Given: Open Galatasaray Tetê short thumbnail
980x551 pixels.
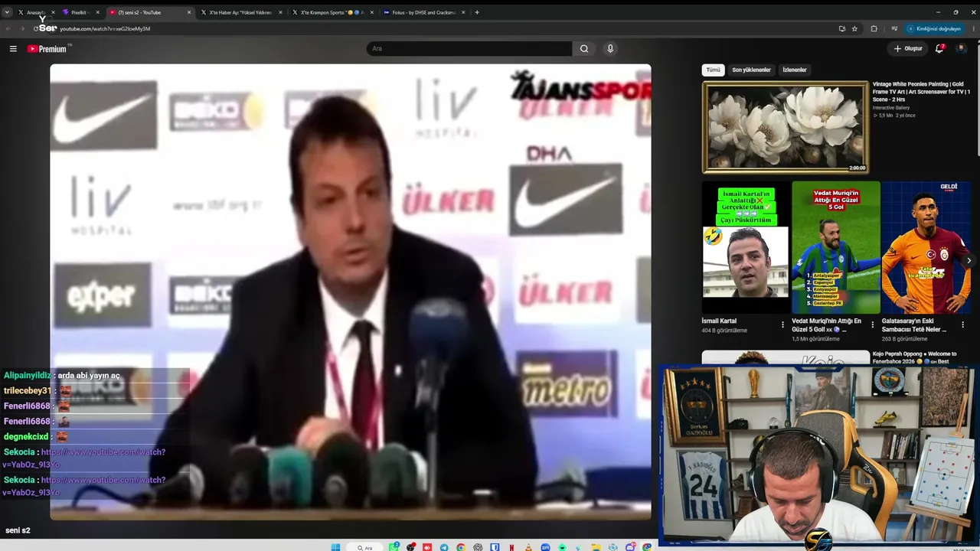Looking at the screenshot, I should click(926, 247).
